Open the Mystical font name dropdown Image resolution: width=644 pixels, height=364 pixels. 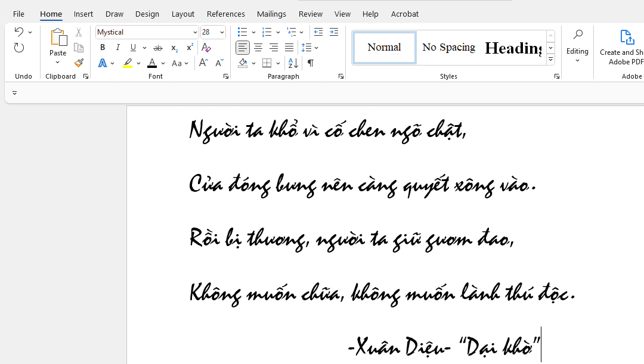(x=195, y=32)
